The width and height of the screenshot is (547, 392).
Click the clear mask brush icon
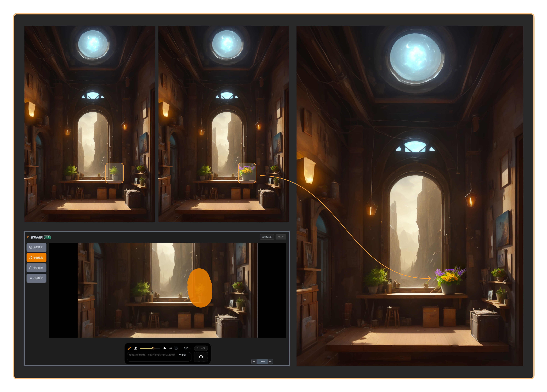click(x=176, y=348)
